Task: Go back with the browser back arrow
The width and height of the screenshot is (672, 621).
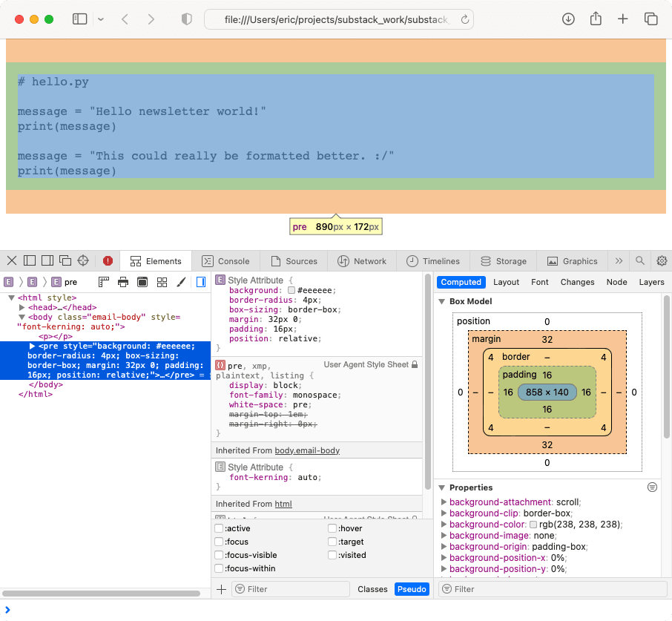Action: (125, 19)
